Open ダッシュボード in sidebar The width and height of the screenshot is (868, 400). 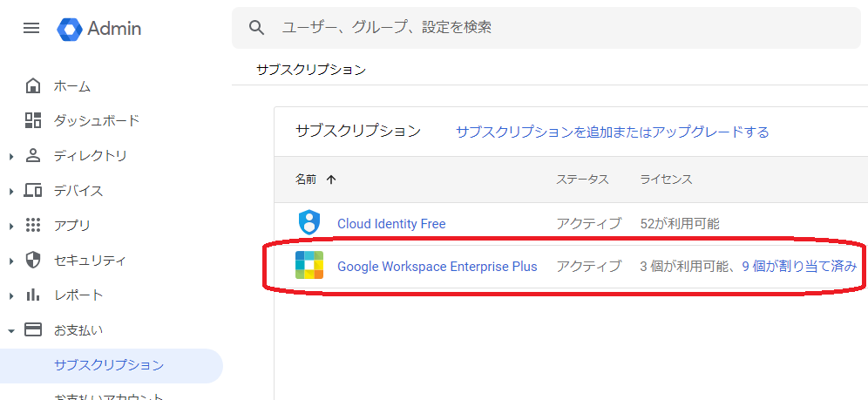click(97, 120)
